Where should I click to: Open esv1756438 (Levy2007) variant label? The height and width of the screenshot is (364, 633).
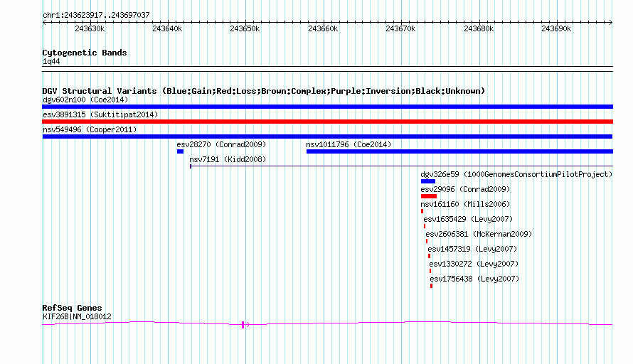474,279
